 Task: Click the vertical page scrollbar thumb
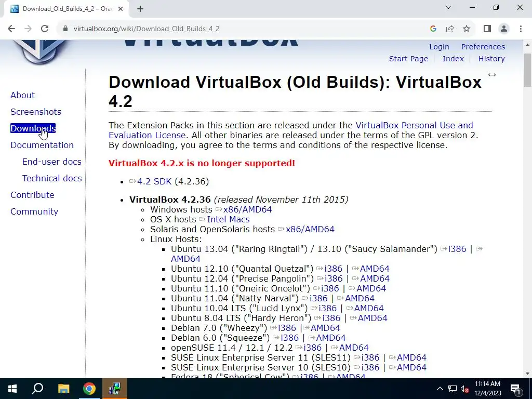coord(528,70)
